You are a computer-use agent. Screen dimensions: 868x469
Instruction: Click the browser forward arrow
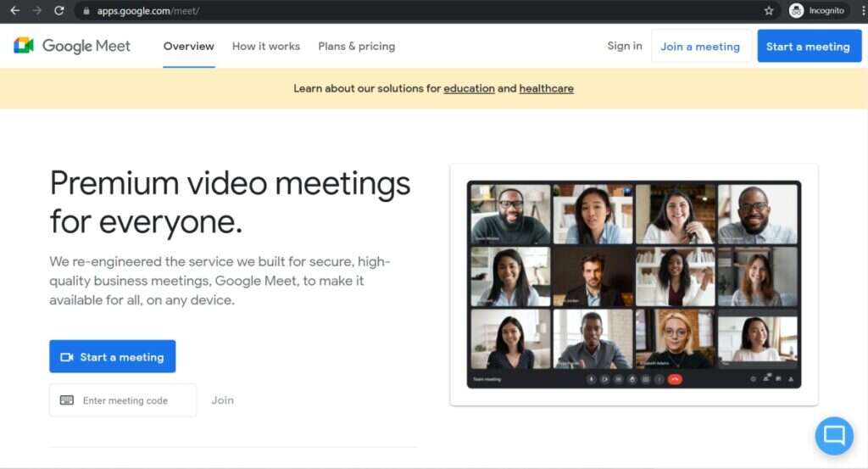click(x=37, y=10)
